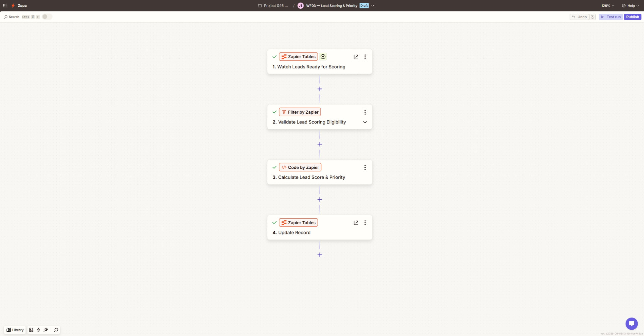Click the magnifier icon in bottom toolbar
The width and height of the screenshot is (644, 336).
[56, 330]
